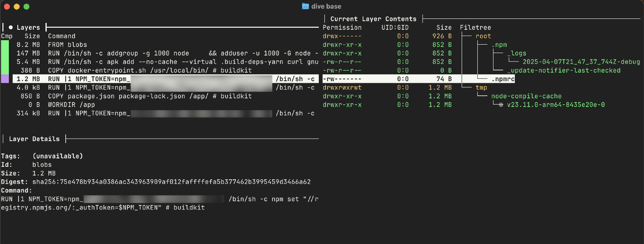Screen dimensions: 644x244
Task: Select the _logs directory entry
Action: tap(517, 53)
